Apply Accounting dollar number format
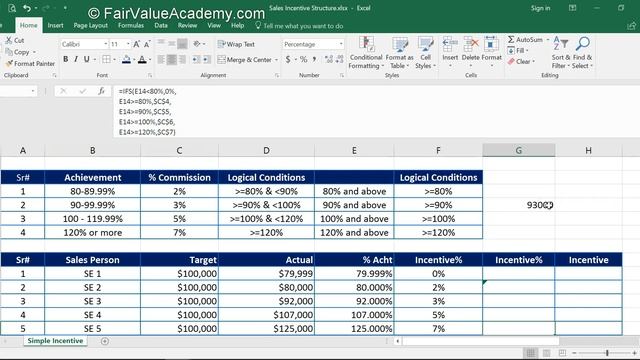The image size is (640, 360). 288,60
